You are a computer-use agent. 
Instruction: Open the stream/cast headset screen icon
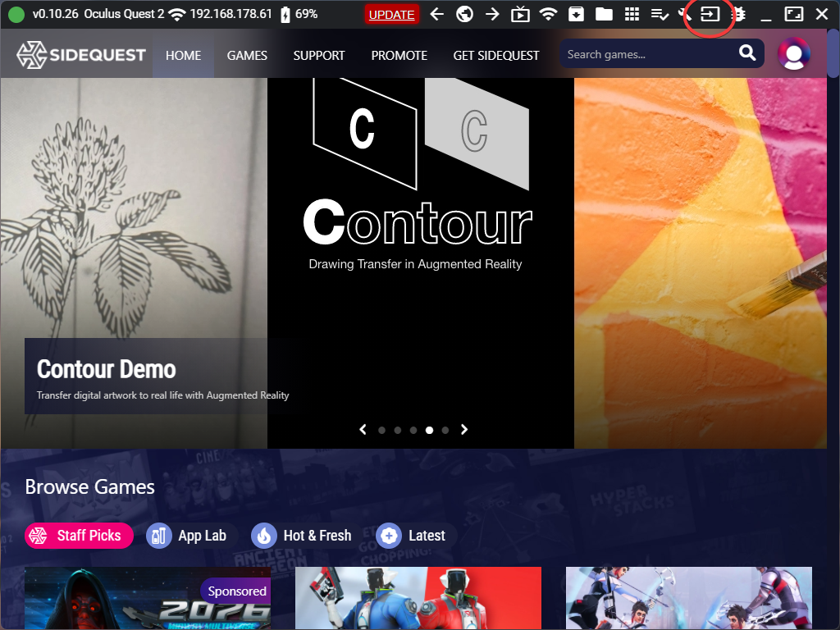click(x=520, y=14)
